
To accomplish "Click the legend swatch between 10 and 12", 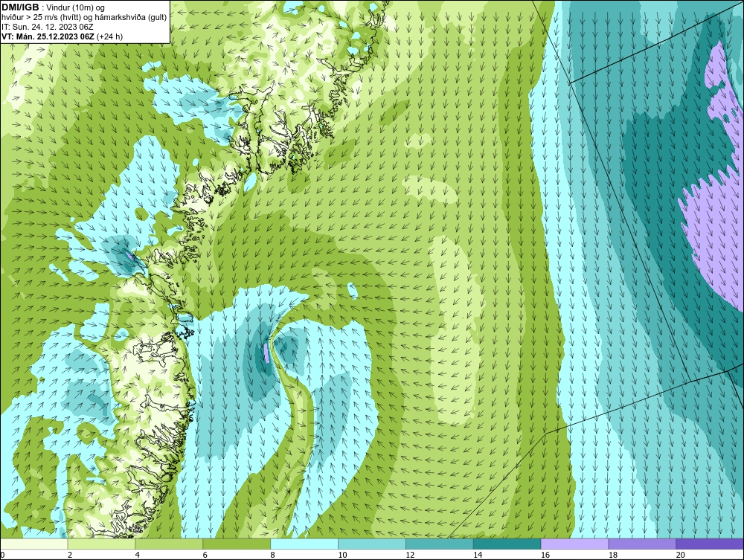I will (372, 544).
